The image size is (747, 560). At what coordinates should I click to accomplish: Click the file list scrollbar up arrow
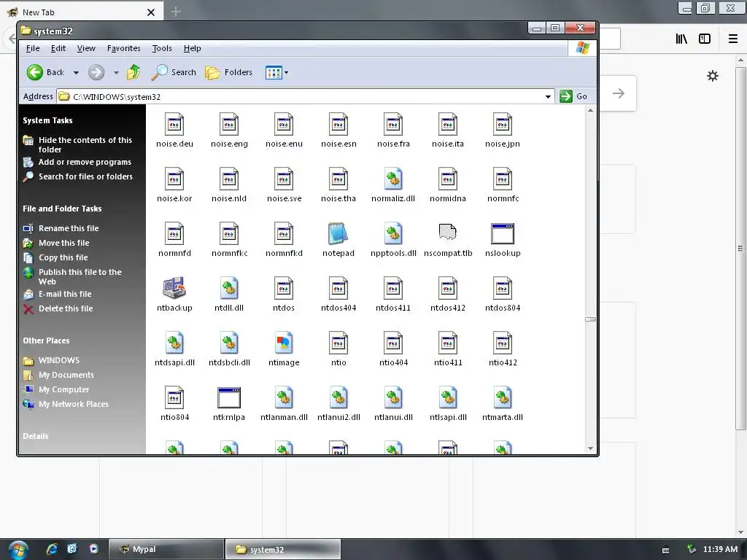tap(590, 111)
